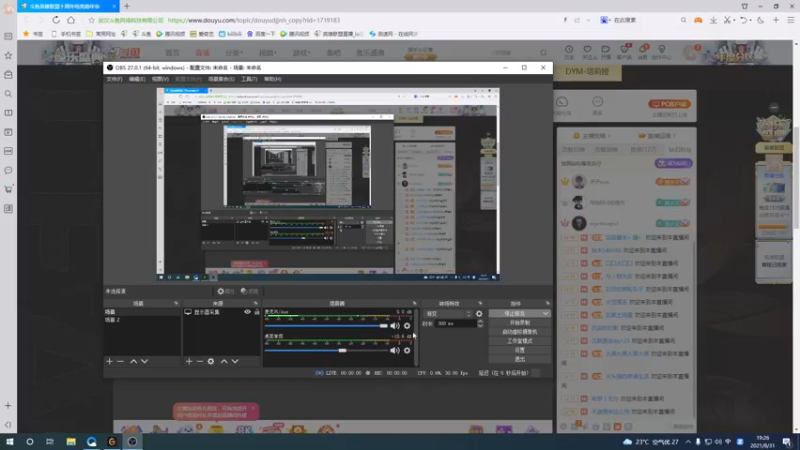Bookmark this page with the star icon
Viewport: 800px width, 450px height.
click(91, 20)
